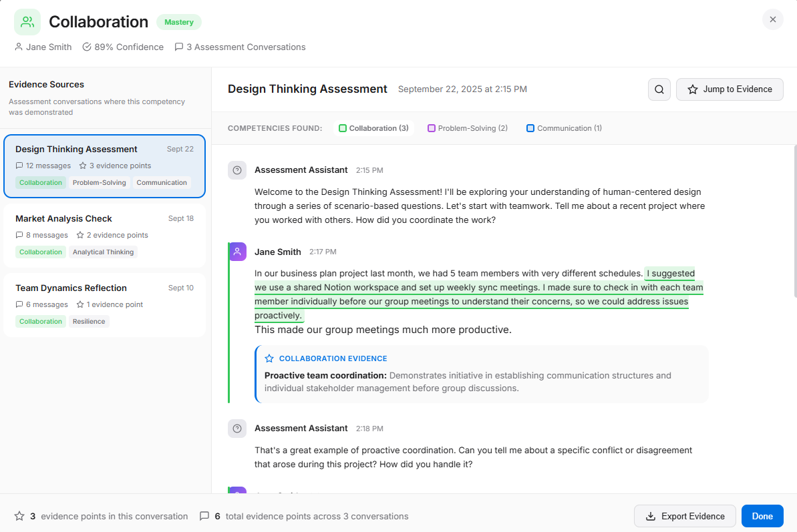Click the Done button
This screenshot has height=532, width=797.
(x=762, y=515)
